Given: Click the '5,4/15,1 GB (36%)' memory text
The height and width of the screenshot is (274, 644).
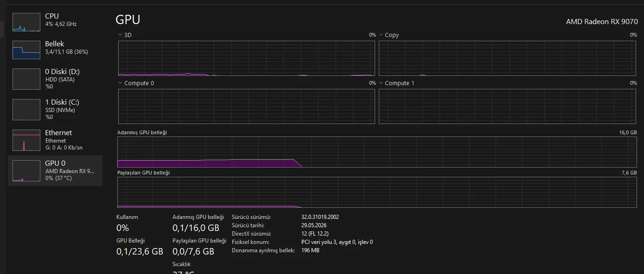Looking at the screenshot, I should tap(67, 52).
